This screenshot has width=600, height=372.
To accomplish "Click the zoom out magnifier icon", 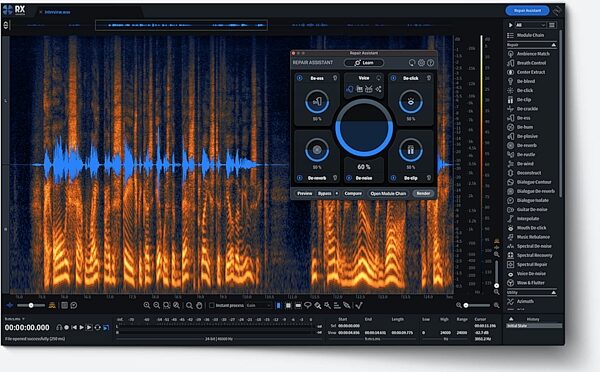I will click(x=157, y=305).
